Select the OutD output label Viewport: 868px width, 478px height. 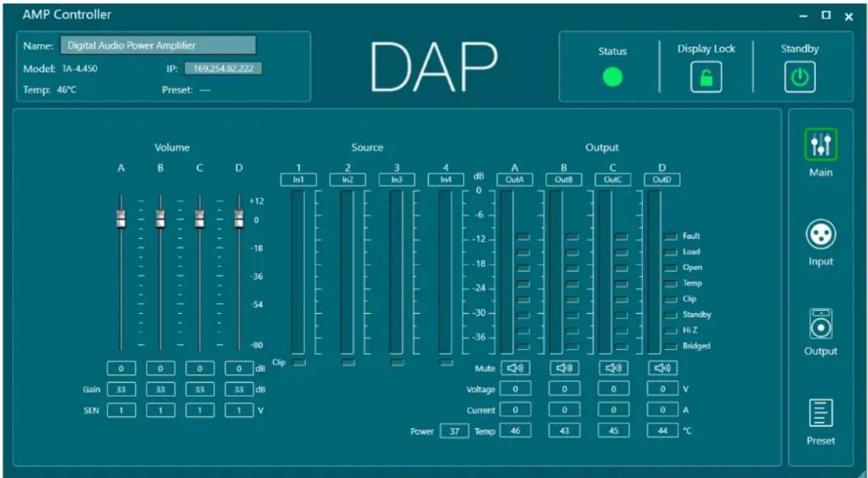point(662,179)
